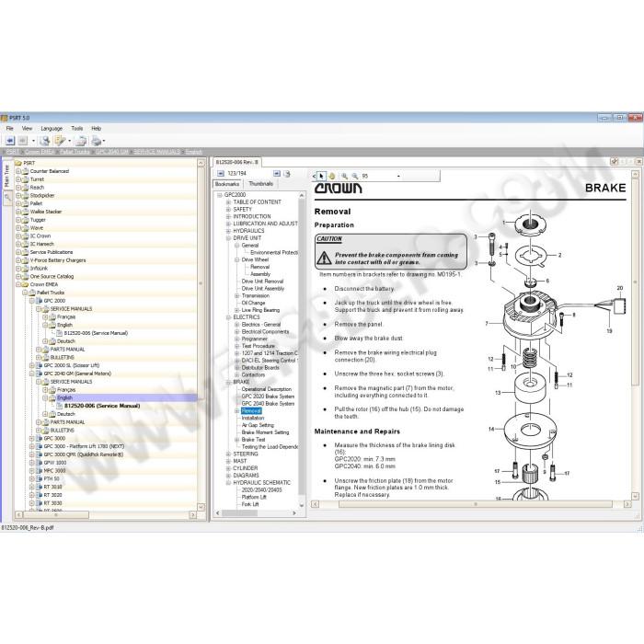Image resolution: width=644 pixels, height=644 pixels.
Task: Click the collapse chevron left of pointer tool
Action: [x=315, y=177]
